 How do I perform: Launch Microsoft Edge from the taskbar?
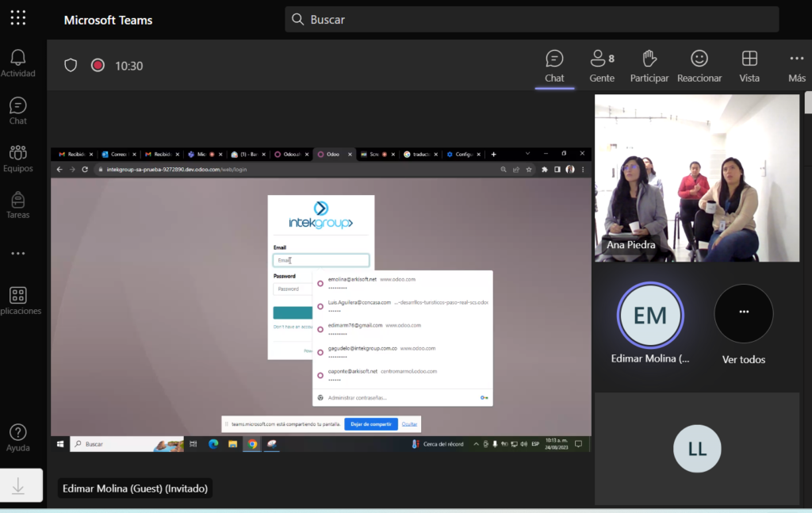(x=213, y=444)
